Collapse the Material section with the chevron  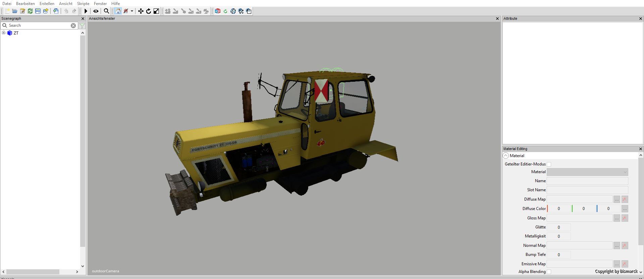(x=506, y=156)
